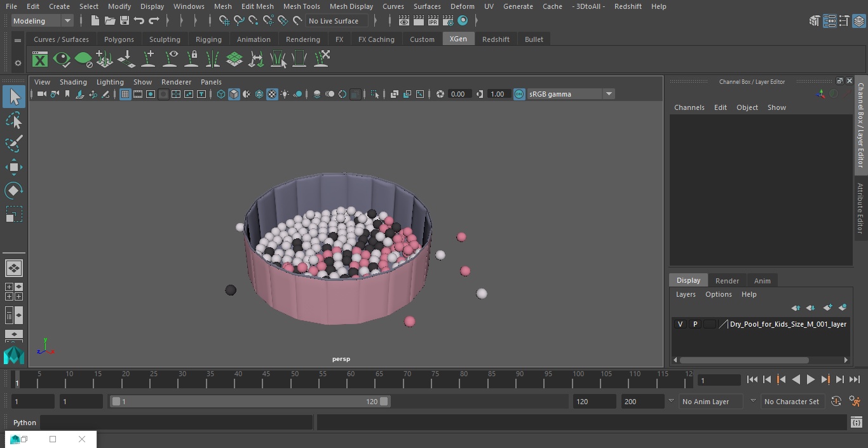
Task: Open the sRGB gamma view transform dropdown
Action: coord(571,94)
